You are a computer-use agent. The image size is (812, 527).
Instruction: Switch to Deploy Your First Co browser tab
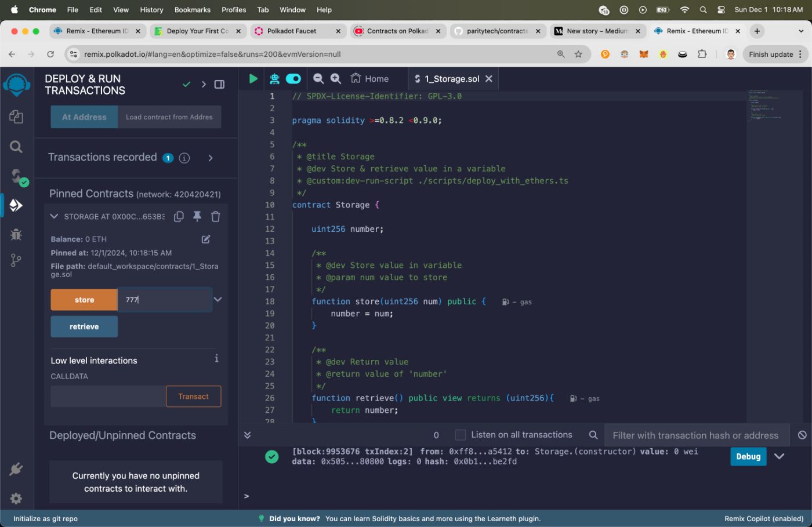[x=197, y=31]
